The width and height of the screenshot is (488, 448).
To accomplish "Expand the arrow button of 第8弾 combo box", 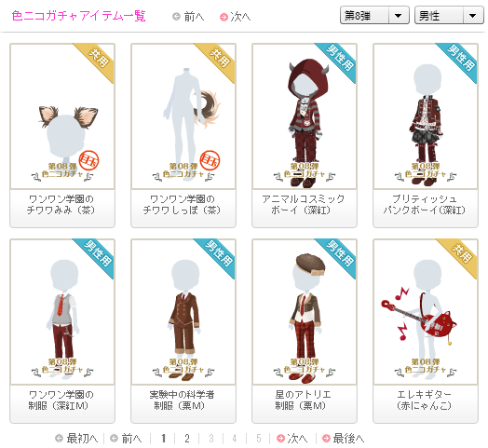I will (398, 15).
